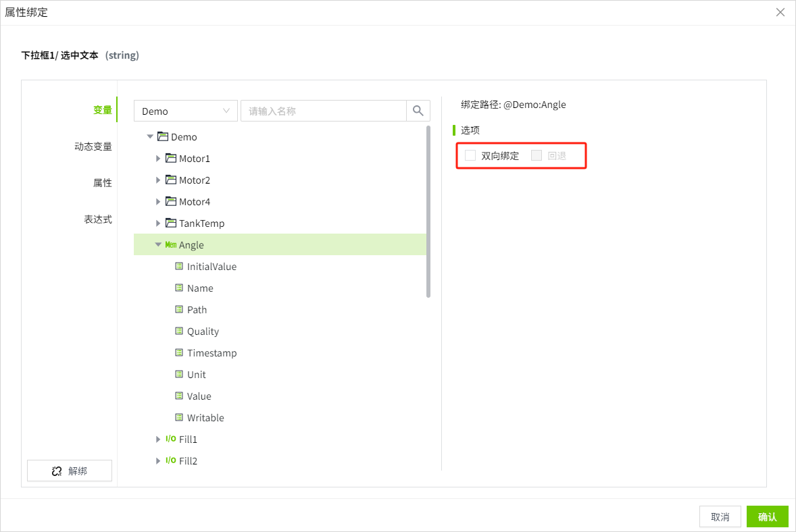Enable the 双向绑定 checkbox
Image resolution: width=796 pixels, height=532 pixels.
(x=470, y=156)
